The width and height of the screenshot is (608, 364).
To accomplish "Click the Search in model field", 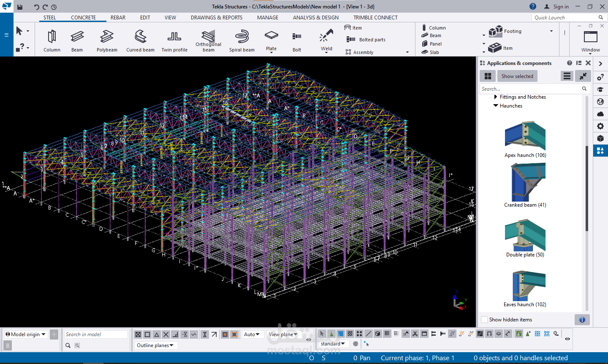I will pyautogui.click(x=96, y=334).
